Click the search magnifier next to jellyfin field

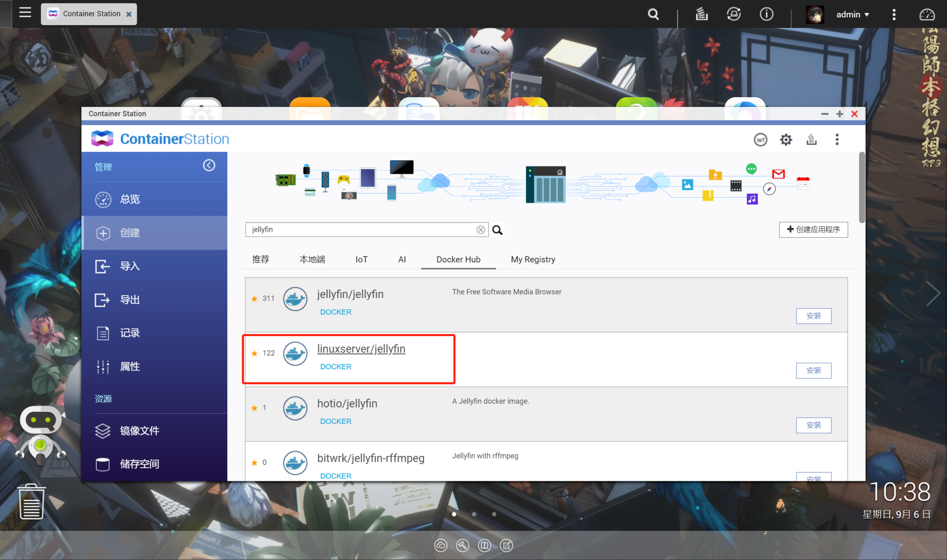(498, 230)
